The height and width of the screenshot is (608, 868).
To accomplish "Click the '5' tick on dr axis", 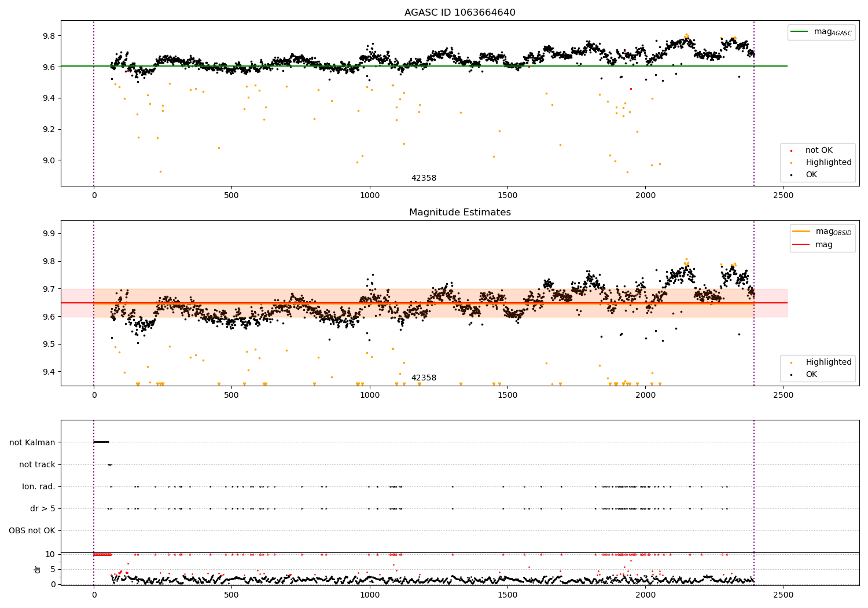I will [53, 569].
